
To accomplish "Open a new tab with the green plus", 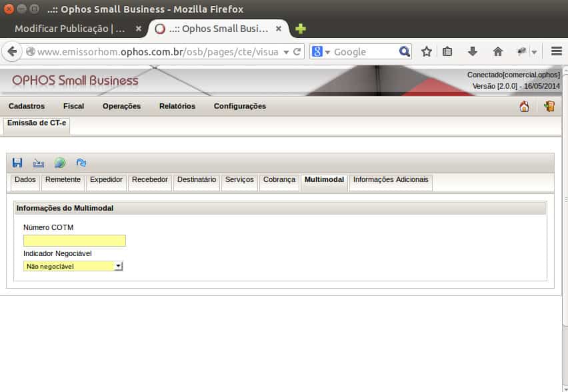I will pyautogui.click(x=300, y=29).
